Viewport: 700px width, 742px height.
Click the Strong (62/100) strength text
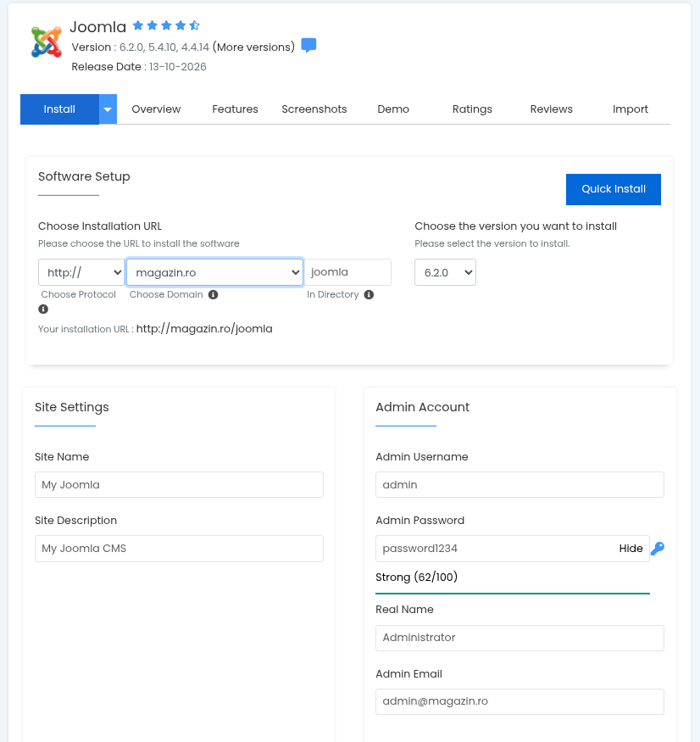point(416,577)
